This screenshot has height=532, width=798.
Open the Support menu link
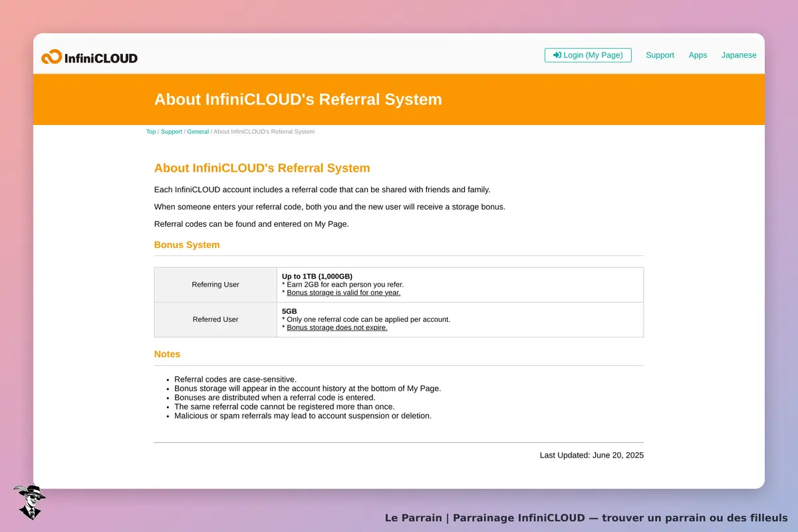tap(660, 55)
